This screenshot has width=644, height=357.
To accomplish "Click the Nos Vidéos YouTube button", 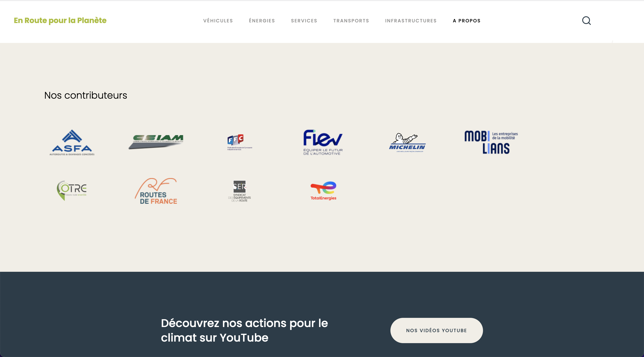I will click(436, 330).
